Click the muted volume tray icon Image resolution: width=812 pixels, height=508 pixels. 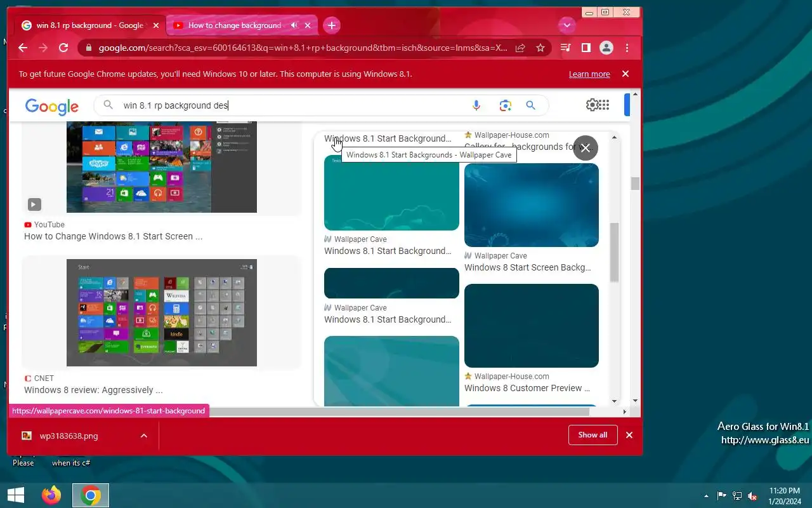pos(752,496)
